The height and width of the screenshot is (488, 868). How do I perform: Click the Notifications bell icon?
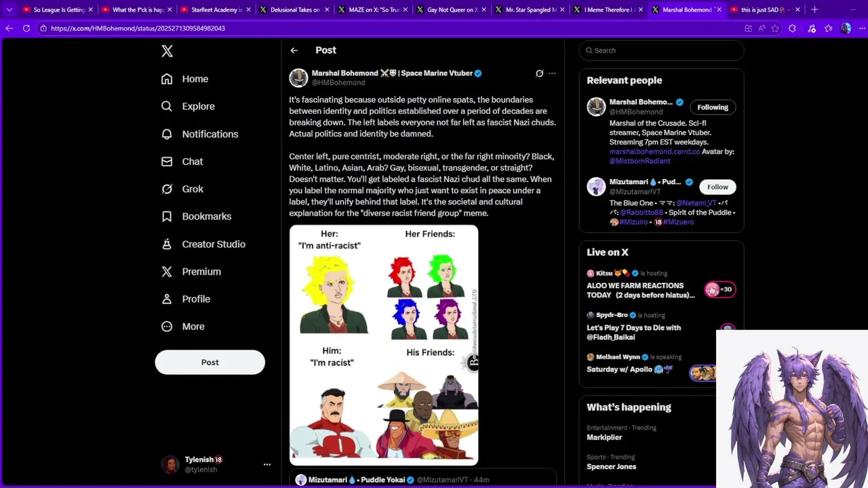[167, 134]
